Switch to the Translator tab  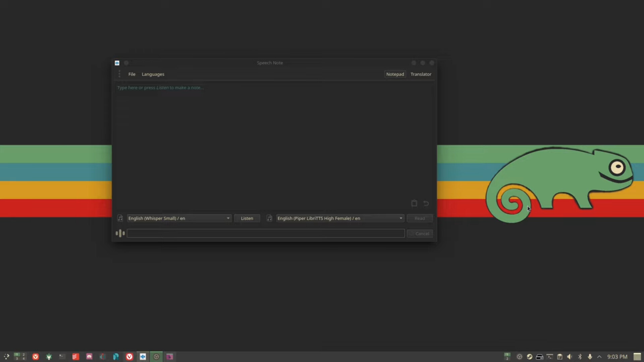[x=421, y=74]
